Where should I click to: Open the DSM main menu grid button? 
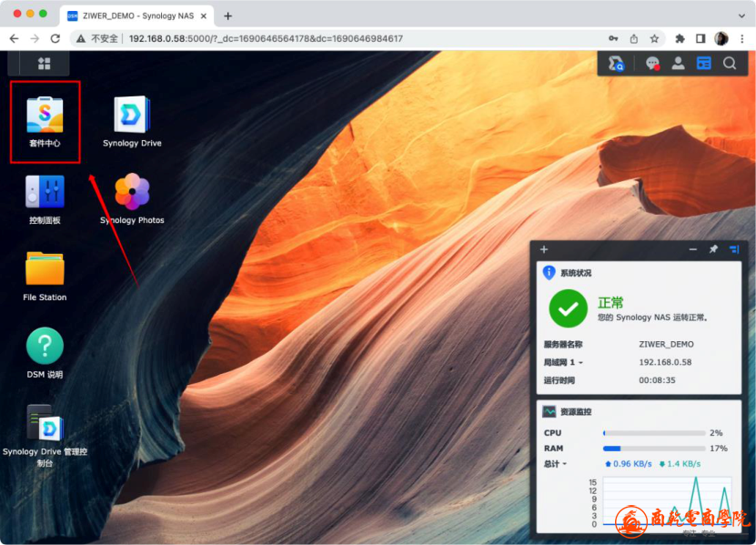click(45, 63)
